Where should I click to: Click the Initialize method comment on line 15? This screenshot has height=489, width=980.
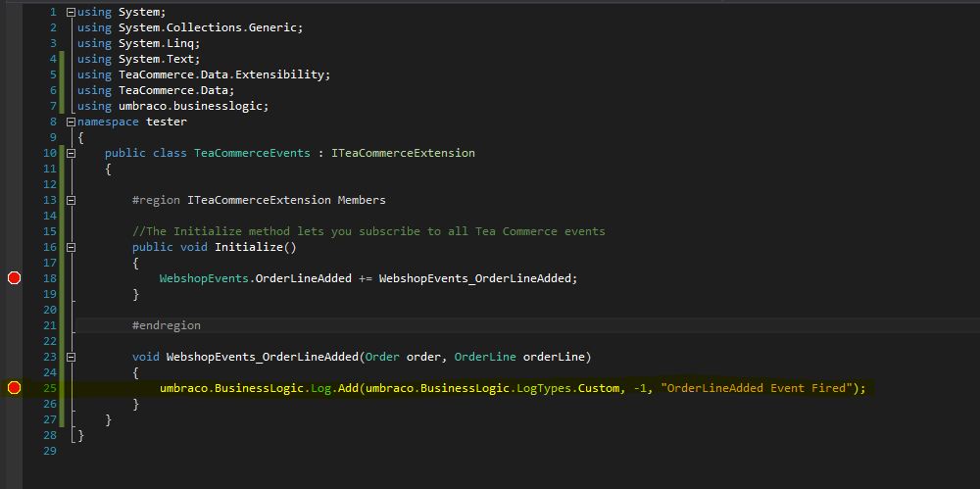(x=368, y=231)
